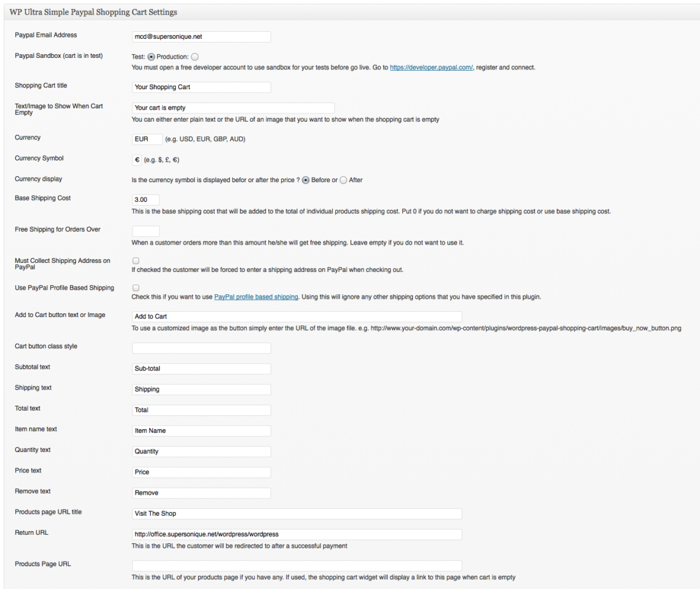Click the 'Base Shipping Cost' label
The image size is (700, 589).
coord(43,198)
